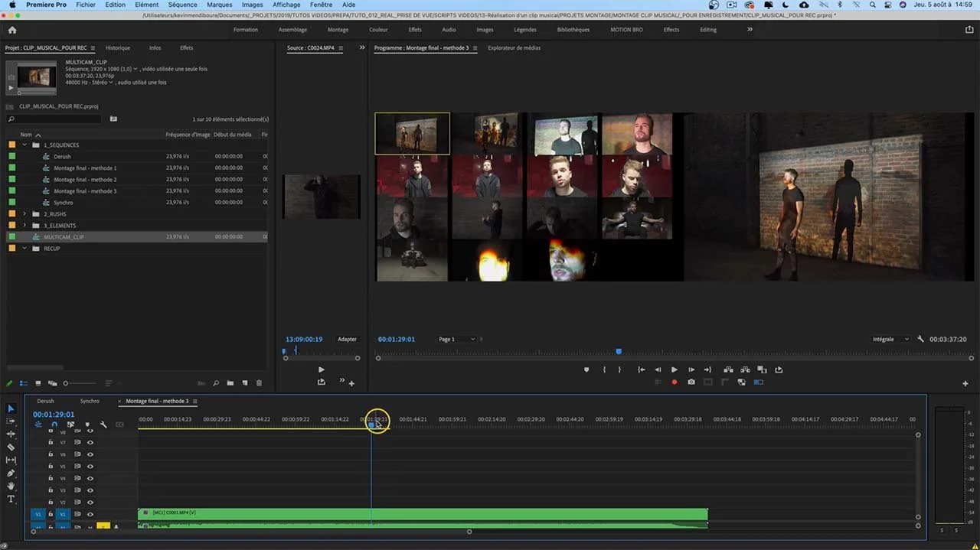Click the Export Frame camera icon
Image resolution: width=980 pixels, height=550 pixels.
coord(691,381)
